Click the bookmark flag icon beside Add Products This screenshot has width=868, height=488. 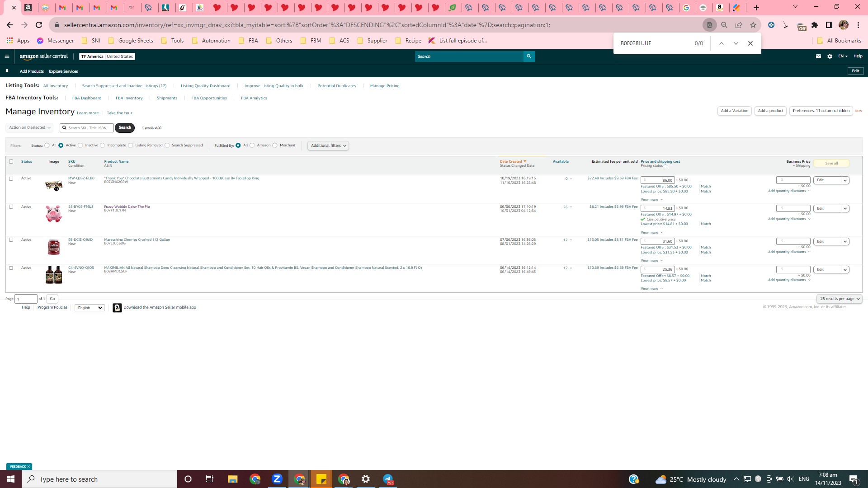[7, 71]
